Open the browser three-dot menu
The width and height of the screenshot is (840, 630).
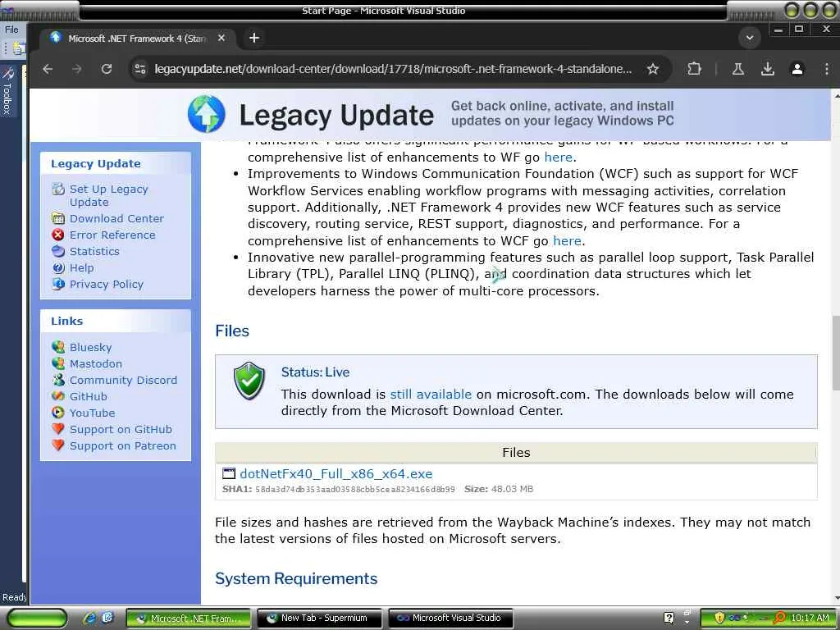point(827,69)
